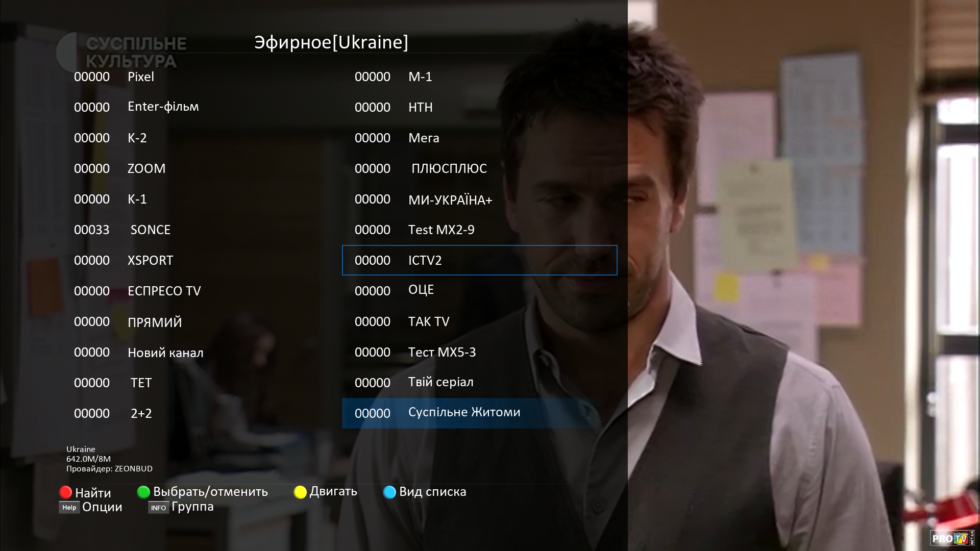This screenshot has height=551, width=980.
Task: Choose the Test MX2-9 channel
Action: (441, 230)
